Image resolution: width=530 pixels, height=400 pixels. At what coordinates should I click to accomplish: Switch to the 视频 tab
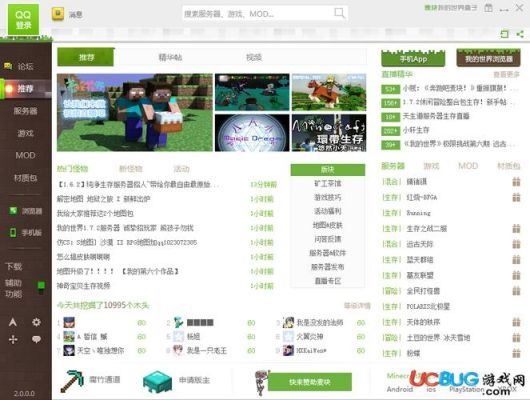[x=254, y=57]
